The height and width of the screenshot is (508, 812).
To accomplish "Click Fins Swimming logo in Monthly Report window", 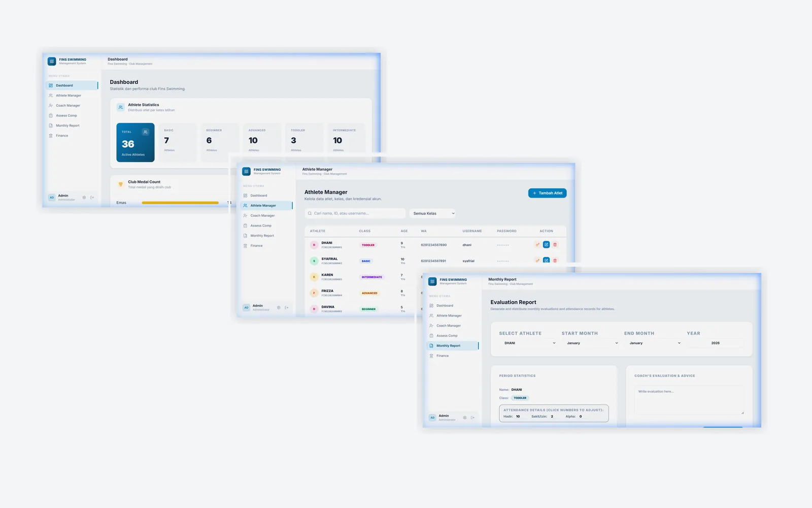I will tap(432, 281).
